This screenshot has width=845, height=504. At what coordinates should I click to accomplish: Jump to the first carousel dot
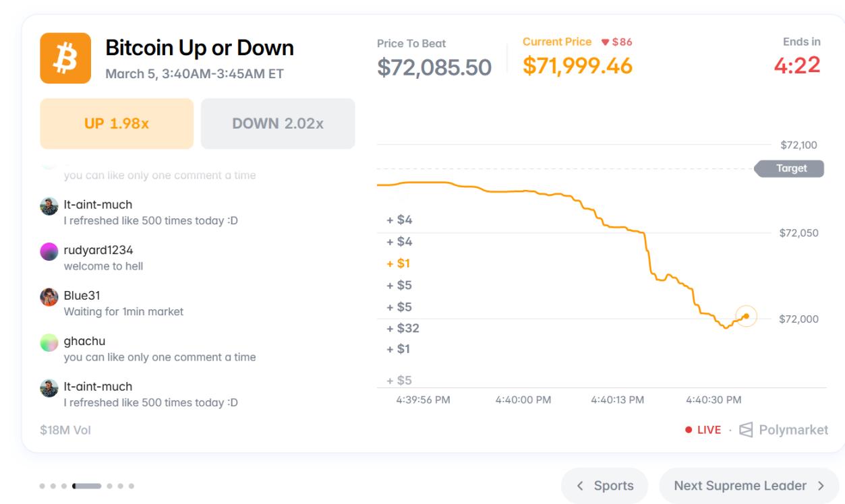(42, 486)
